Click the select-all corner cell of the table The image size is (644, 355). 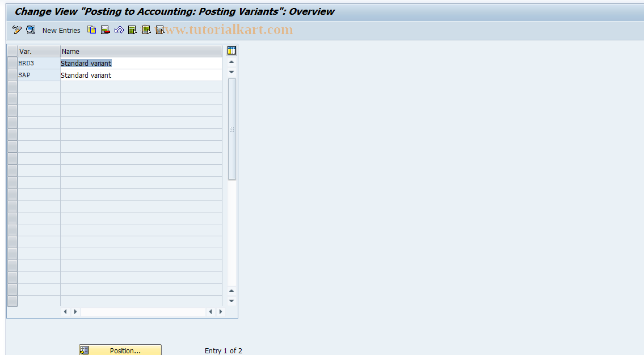pos(12,52)
